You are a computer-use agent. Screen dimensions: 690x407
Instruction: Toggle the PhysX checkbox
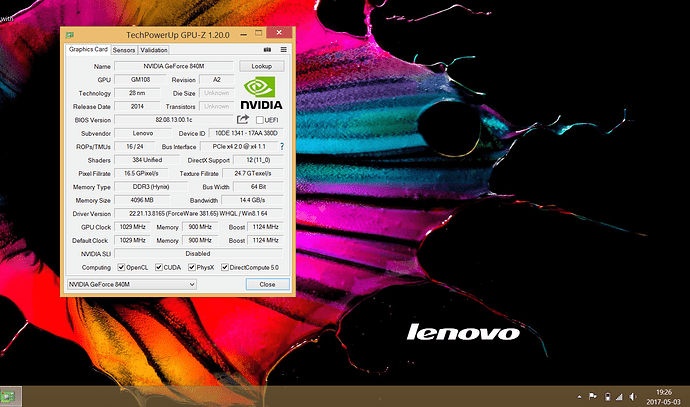pos(192,267)
